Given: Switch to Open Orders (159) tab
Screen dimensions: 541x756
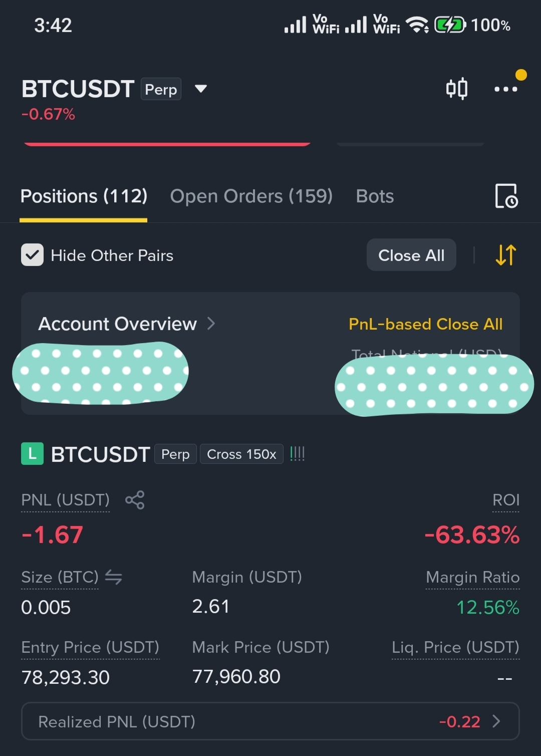Looking at the screenshot, I should [251, 196].
